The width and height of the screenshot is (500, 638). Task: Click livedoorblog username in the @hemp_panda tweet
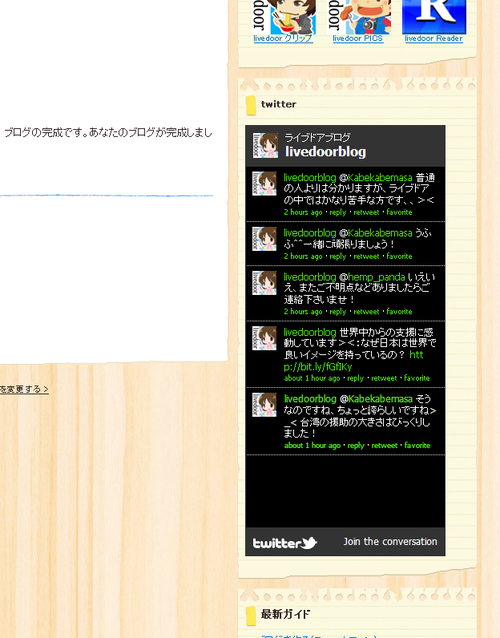point(310,277)
